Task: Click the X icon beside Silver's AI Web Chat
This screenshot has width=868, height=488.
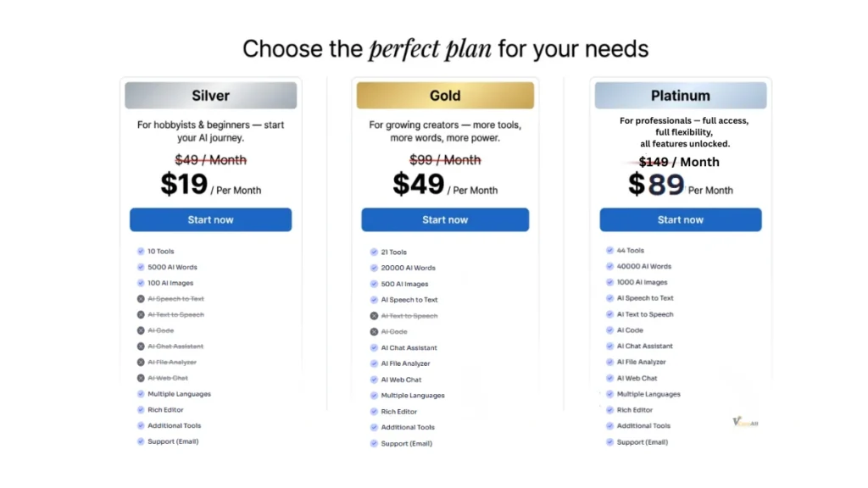Action: point(141,378)
